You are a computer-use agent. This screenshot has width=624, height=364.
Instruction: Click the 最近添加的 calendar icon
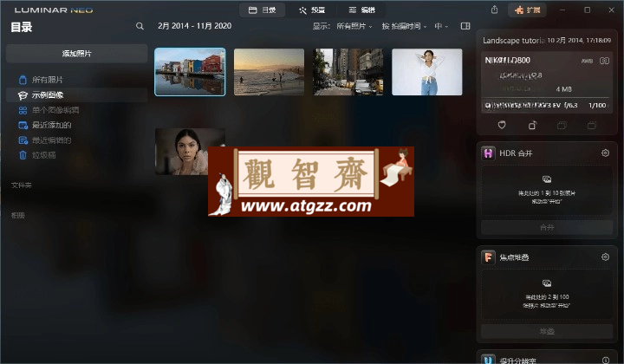(x=23, y=126)
